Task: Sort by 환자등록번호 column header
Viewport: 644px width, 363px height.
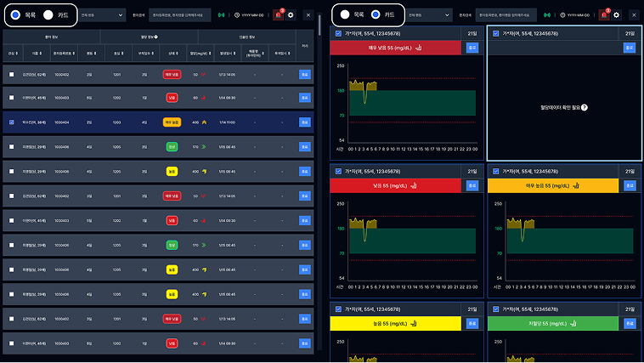Action: click(61, 54)
